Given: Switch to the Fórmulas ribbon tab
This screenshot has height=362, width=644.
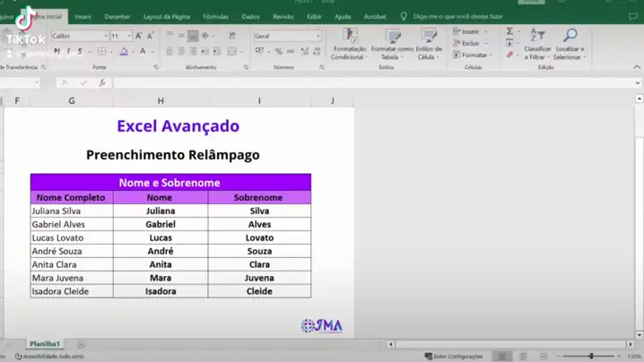Looking at the screenshot, I should pyautogui.click(x=215, y=16).
